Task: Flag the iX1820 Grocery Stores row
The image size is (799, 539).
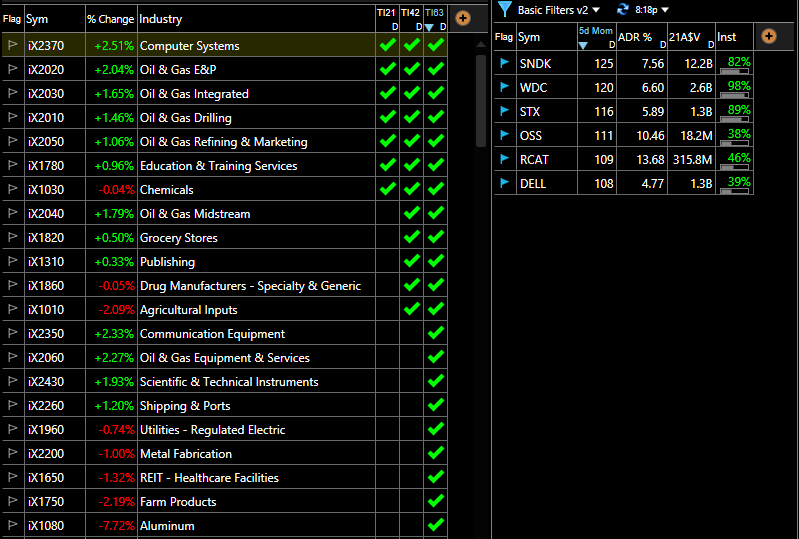Action: [13, 236]
